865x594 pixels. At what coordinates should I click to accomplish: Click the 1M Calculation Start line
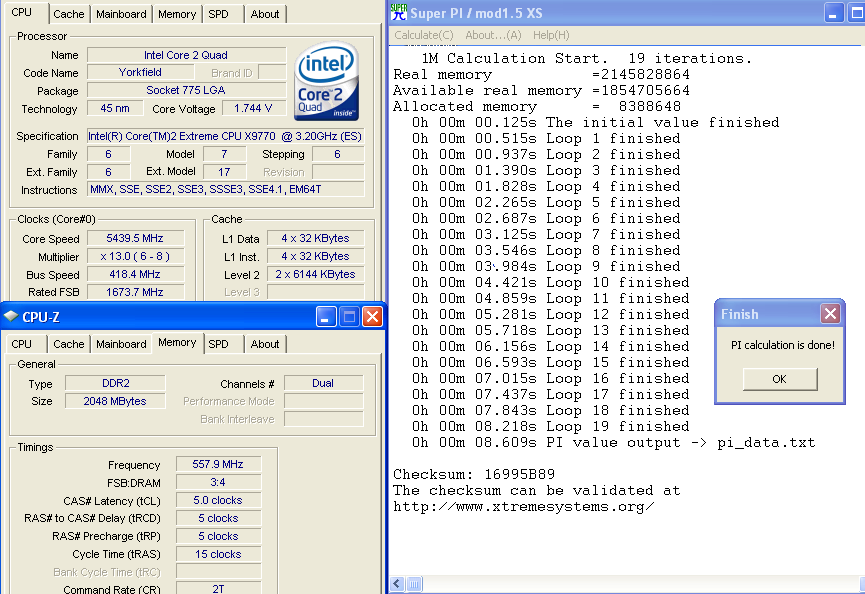pos(586,58)
